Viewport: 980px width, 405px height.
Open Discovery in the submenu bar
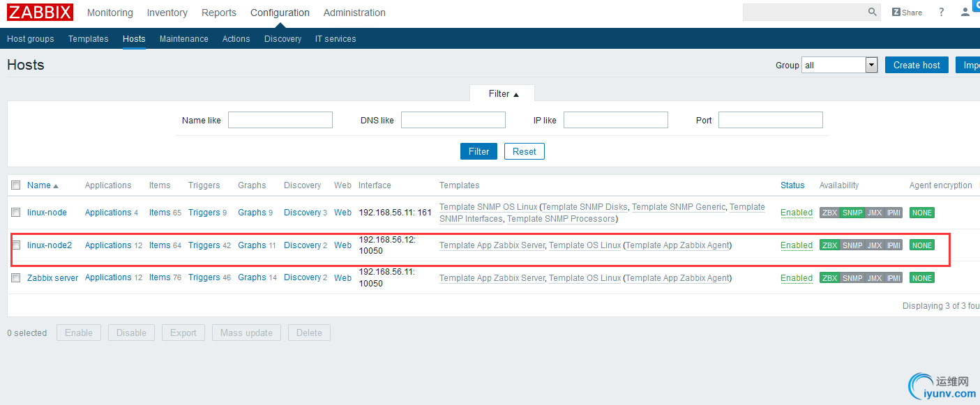click(283, 39)
